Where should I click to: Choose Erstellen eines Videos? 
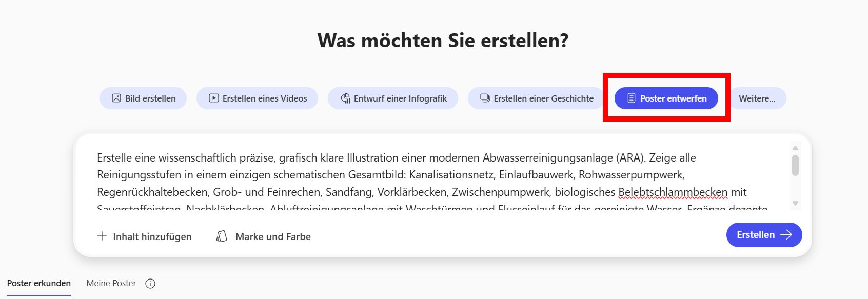click(x=264, y=98)
